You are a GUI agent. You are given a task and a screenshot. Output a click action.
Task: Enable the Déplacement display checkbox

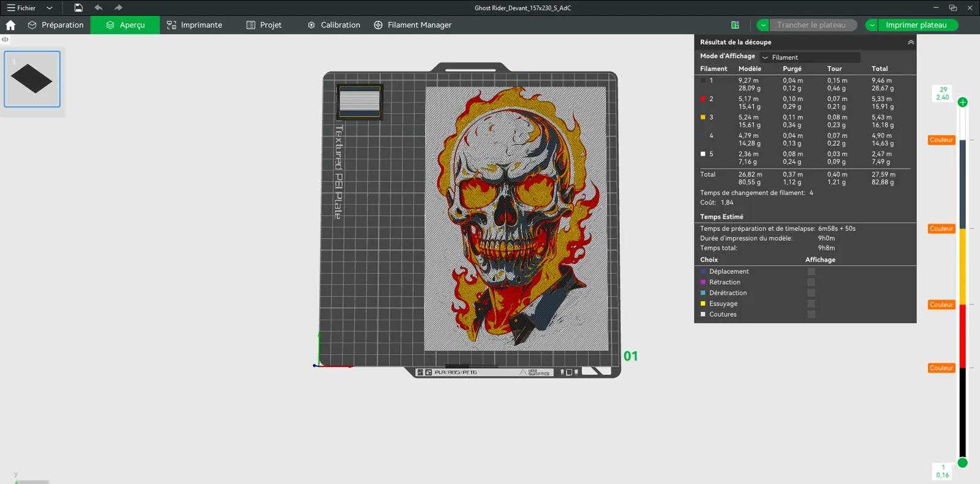pyautogui.click(x=811, y=271)
